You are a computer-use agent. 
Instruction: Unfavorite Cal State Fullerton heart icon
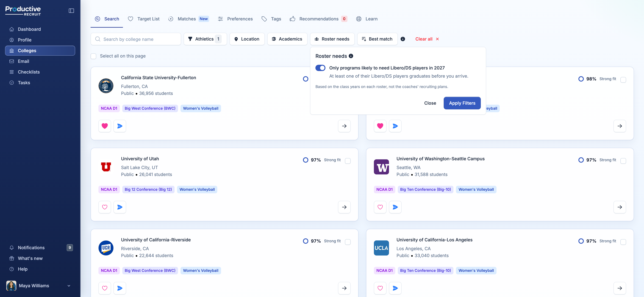[105, 126]
